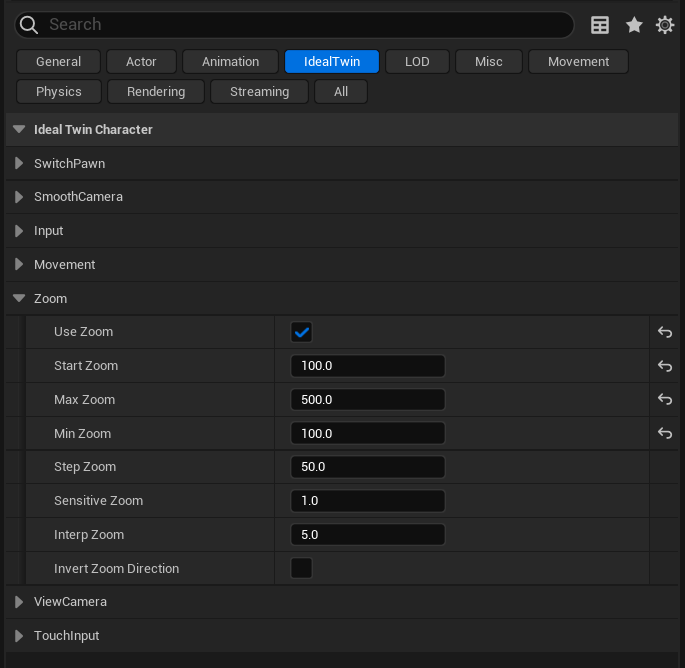Open the property matrix table view icon
685x668 pixels.
(x=600, y=25)
